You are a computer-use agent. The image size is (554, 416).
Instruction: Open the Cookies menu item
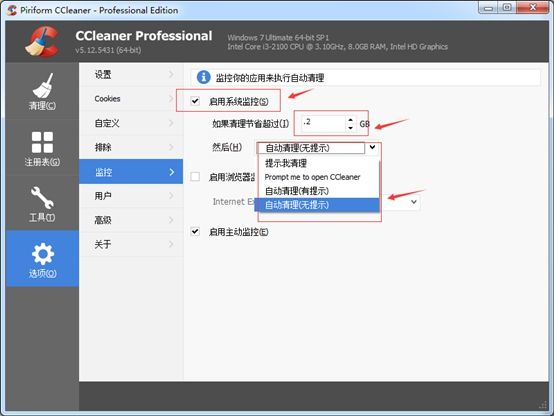131,99
